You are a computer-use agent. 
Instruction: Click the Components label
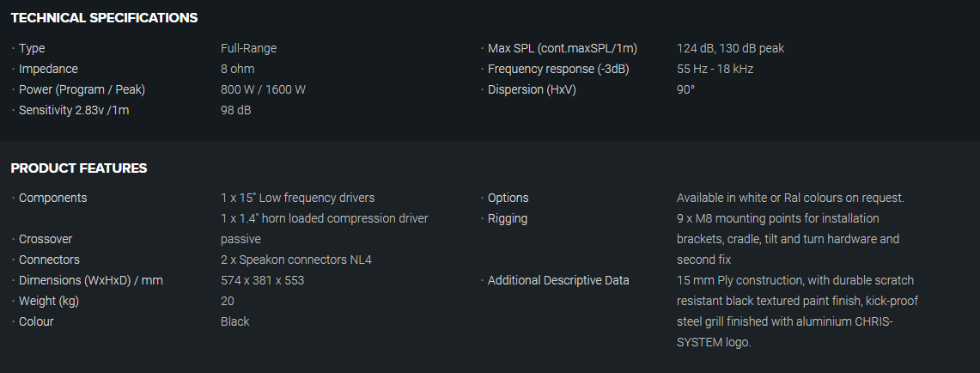[52, 198]
